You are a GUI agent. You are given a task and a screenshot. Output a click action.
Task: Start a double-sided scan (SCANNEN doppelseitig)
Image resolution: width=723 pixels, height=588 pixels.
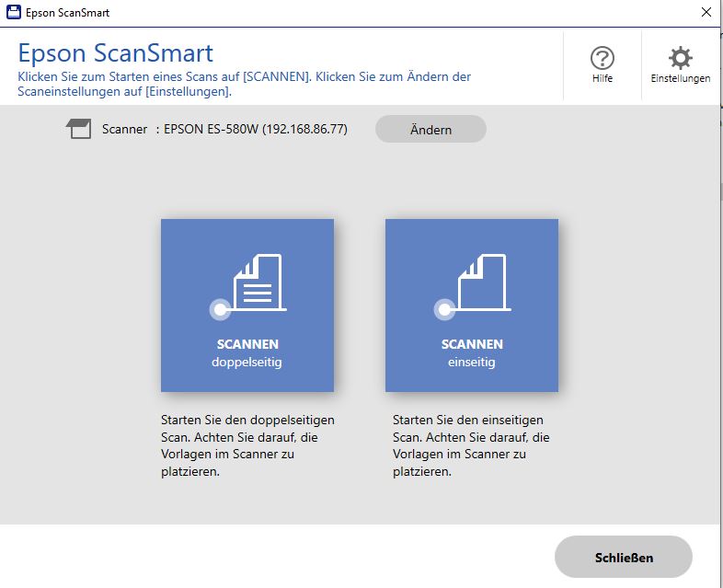247,306
